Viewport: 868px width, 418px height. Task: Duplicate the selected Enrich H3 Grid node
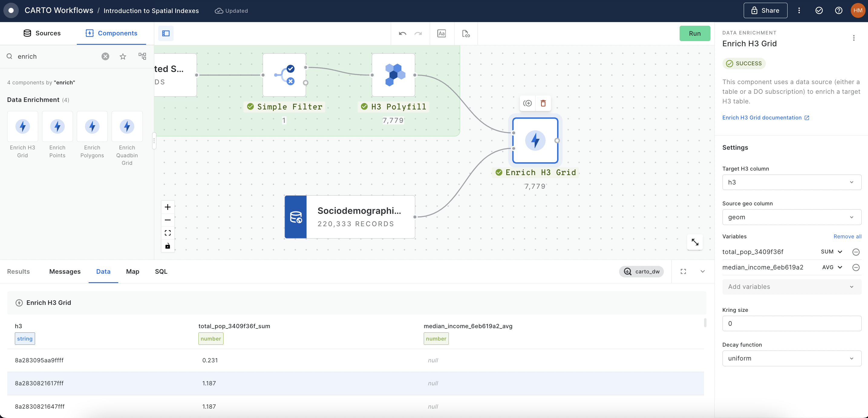(x=528, y=103)
